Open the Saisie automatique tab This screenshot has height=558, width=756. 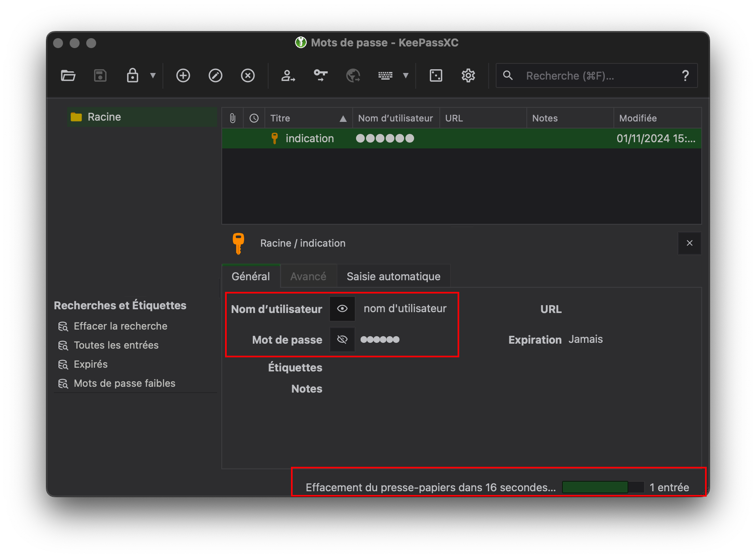point(394,277)
